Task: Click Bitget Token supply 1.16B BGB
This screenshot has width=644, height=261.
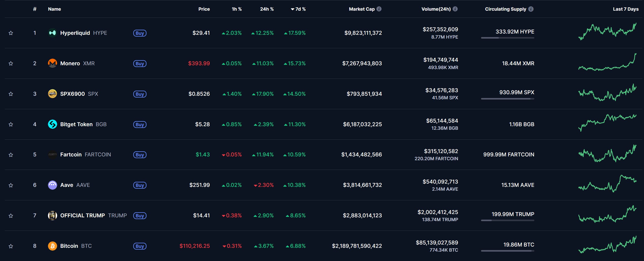Action: (522, 124)
